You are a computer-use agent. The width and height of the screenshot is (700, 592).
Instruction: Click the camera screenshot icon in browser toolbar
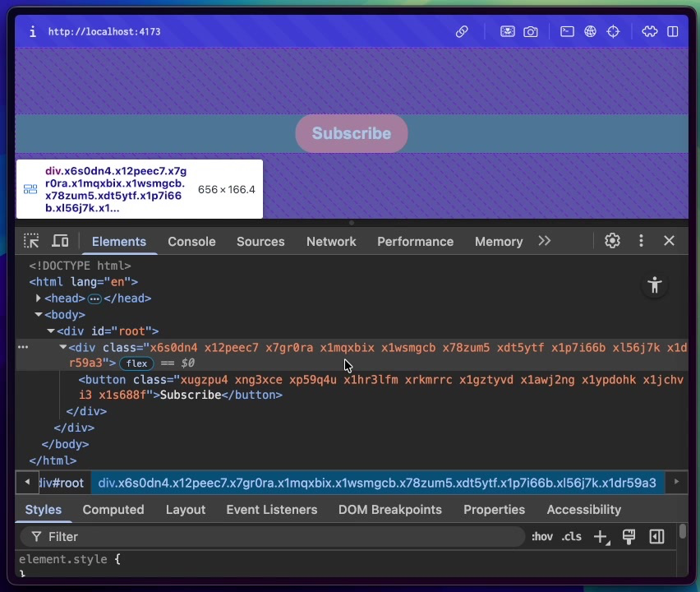point(531,31)
